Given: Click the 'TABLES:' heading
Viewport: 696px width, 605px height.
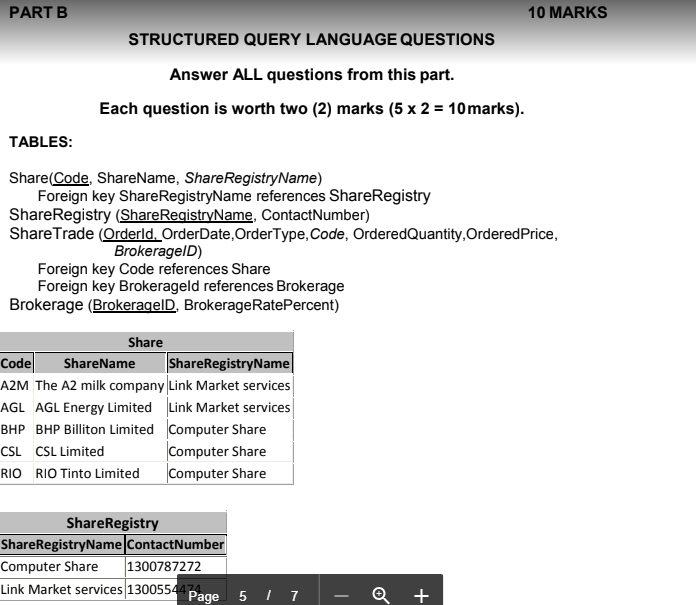Looking at the screenshot, I should click(41, 142).
